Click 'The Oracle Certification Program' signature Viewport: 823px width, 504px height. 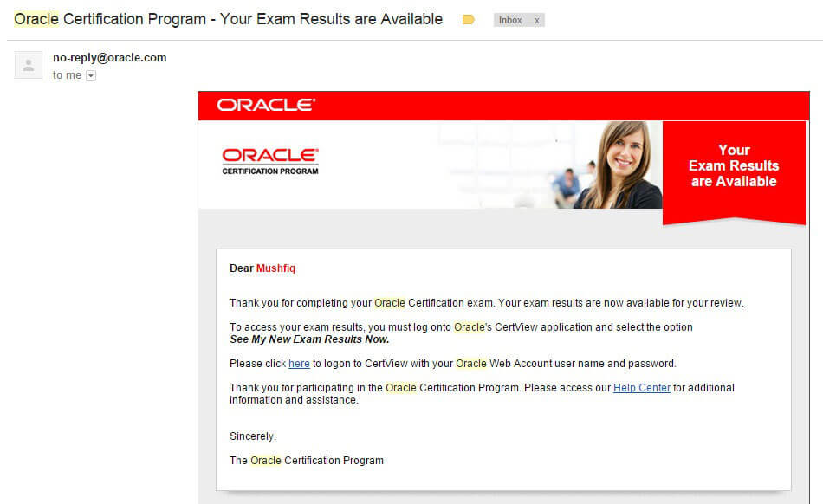[307, 461]
